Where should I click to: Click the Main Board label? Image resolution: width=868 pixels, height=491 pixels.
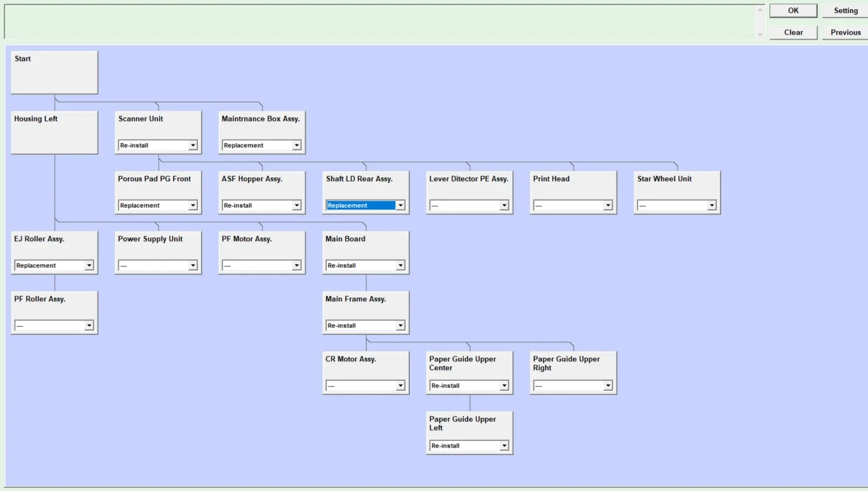(x=345, y=239)
